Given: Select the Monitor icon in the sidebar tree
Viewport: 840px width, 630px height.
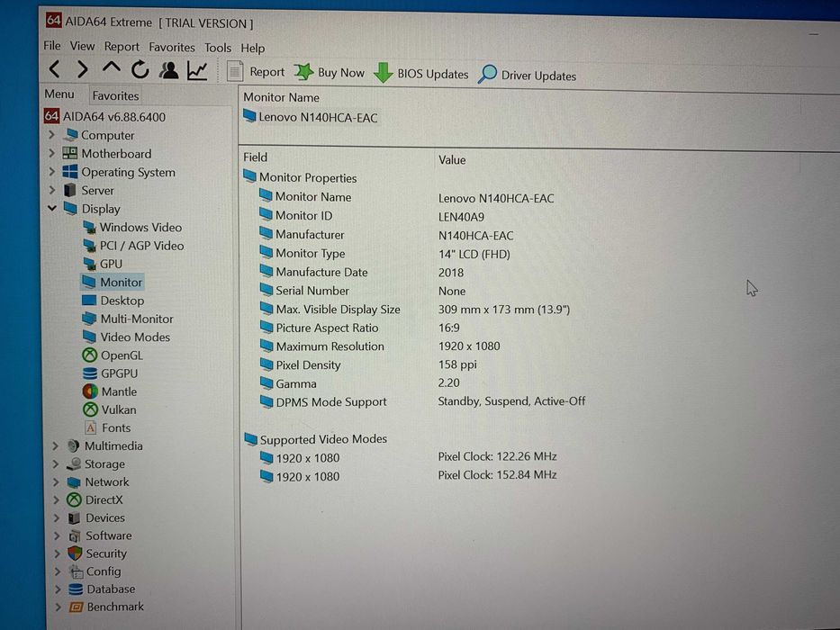Looking at the screenshot, I should [89, 282].
